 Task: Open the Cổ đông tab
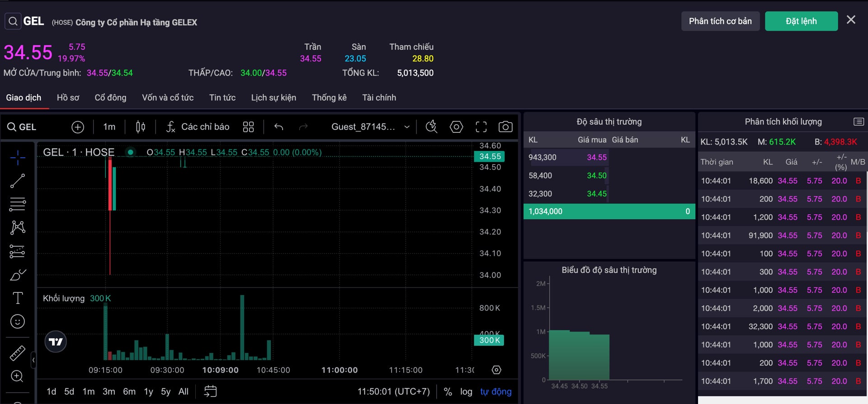[110, 98]
